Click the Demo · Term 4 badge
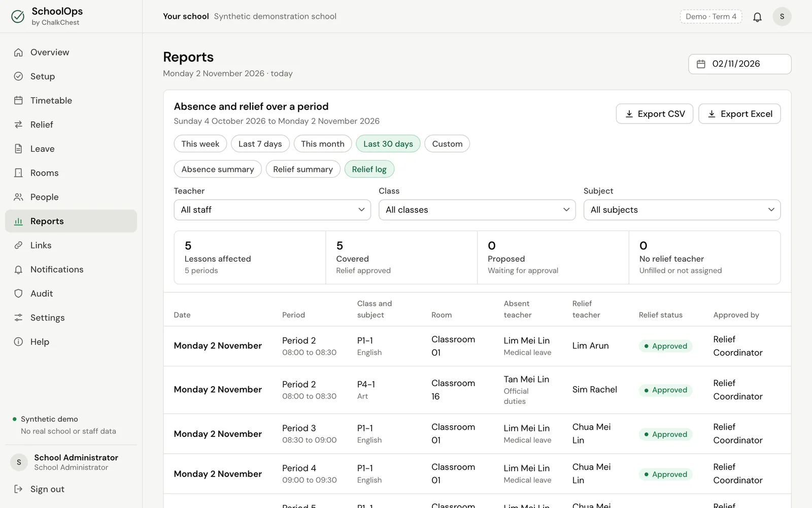 [x=711, y=16]
